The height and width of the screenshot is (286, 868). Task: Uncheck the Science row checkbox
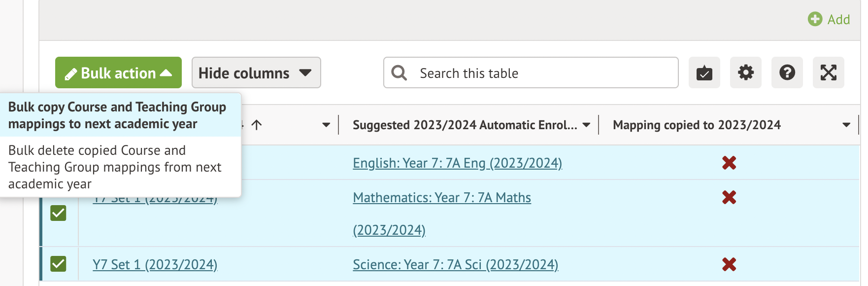point(58,264)
